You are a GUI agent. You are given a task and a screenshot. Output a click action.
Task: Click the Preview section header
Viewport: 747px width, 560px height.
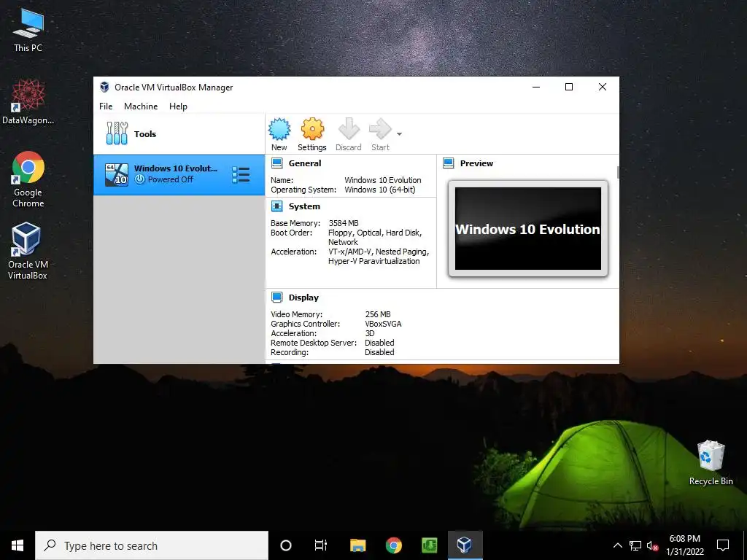tap(476, 163)
